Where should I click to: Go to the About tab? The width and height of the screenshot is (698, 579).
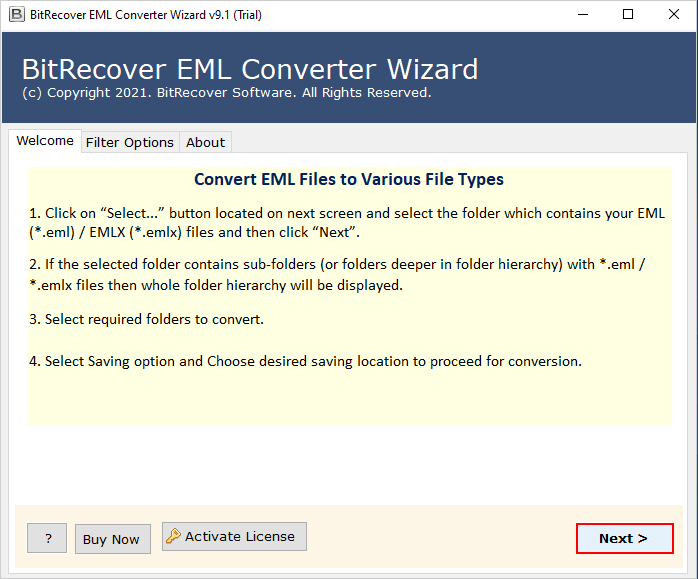pos(205,142)
